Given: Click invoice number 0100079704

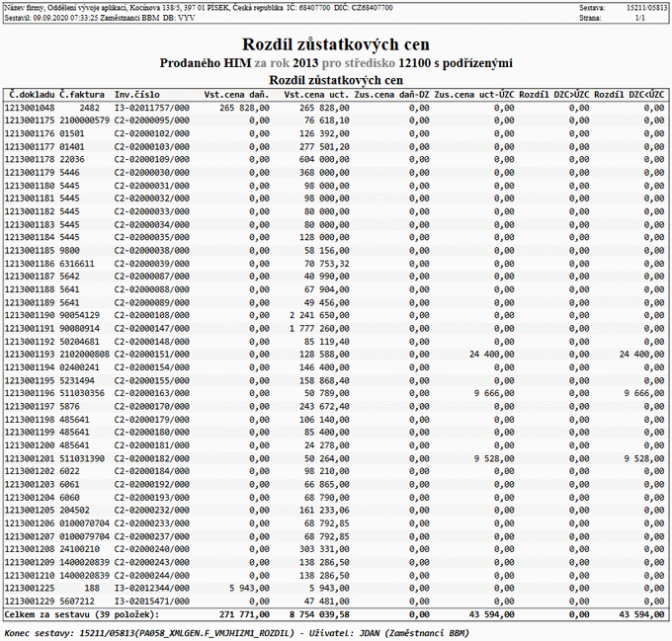Looking at the screenshot, I should (84, 536).
